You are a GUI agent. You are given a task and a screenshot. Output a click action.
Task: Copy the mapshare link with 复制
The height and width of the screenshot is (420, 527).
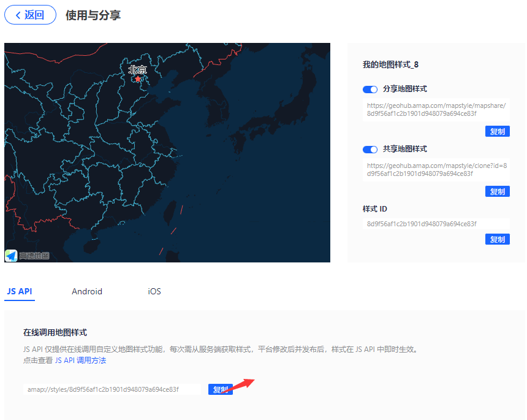click(x=498, y=131)
